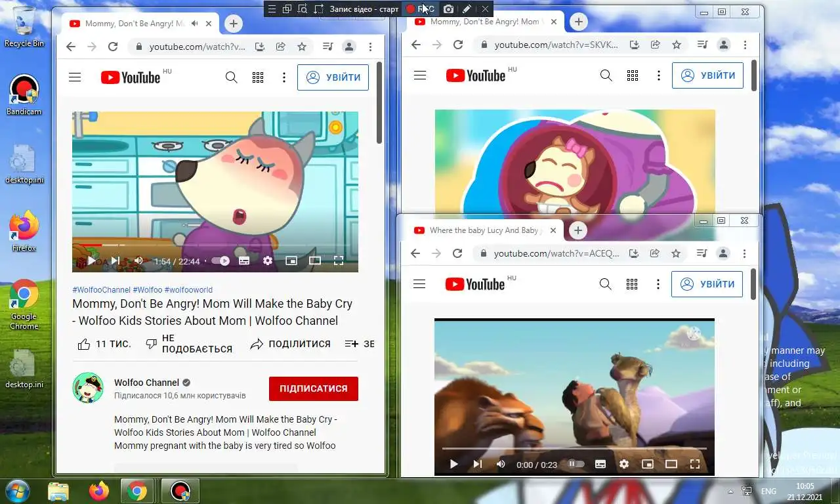
Task: Open media controls icon in left window toolbar
Action: pyautogui.click(x=328, y=47)
